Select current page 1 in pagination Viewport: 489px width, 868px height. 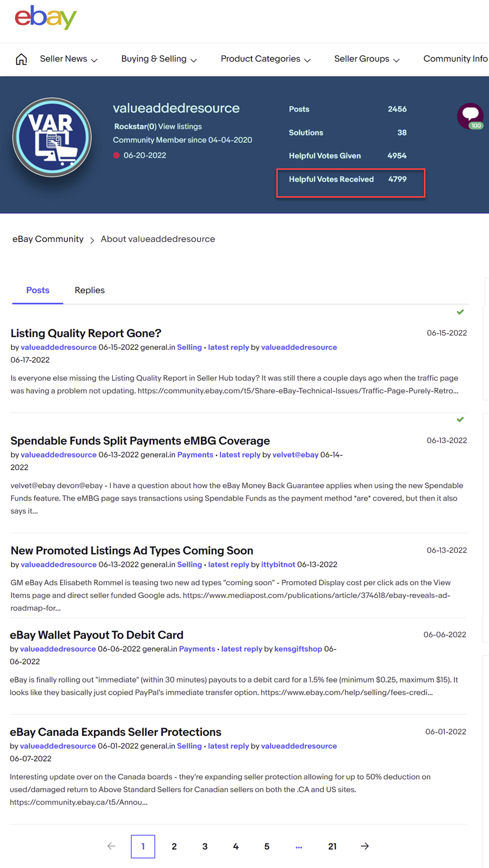(x=143, y=846)
